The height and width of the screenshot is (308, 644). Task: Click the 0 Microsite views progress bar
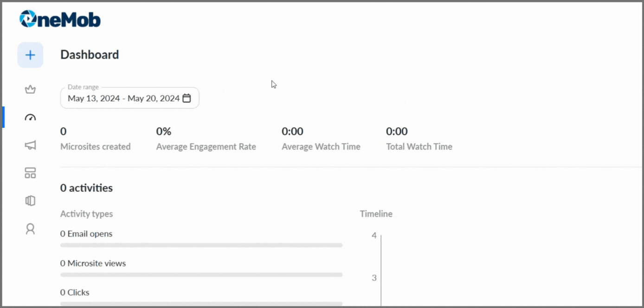point(201,275)
